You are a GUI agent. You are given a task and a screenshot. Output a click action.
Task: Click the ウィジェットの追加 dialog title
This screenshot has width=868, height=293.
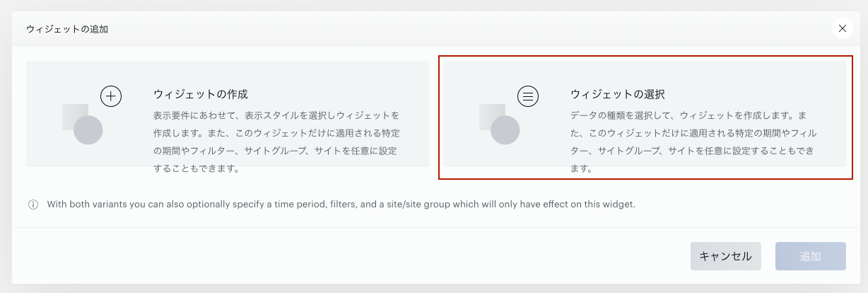tap(67, 29)
